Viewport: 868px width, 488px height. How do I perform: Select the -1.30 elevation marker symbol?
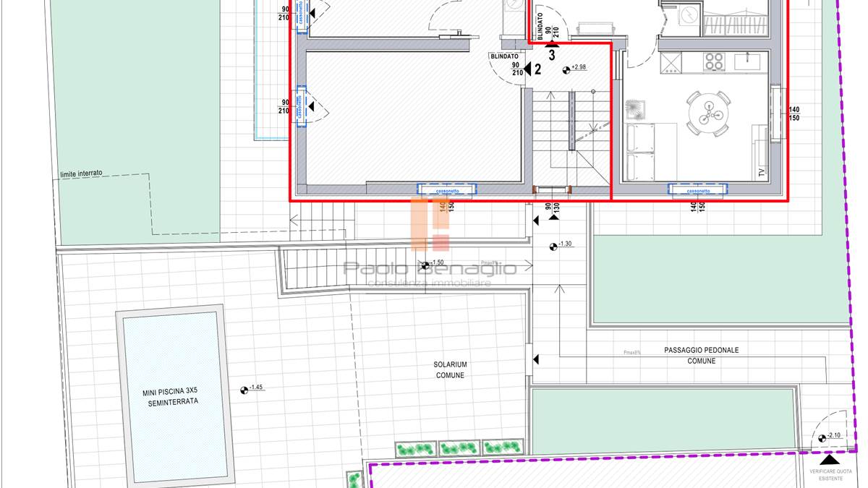tap(553, 246)
